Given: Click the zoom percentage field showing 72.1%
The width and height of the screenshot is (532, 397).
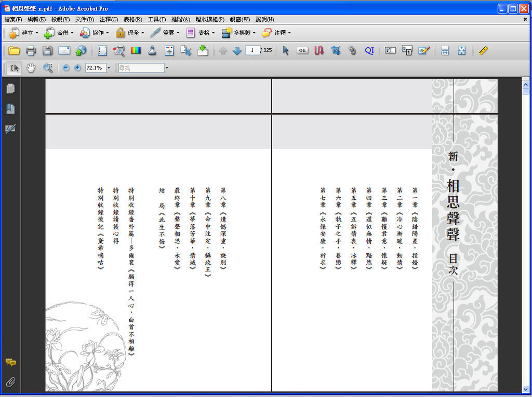Looking at the screenshot, I should (96, 68).
